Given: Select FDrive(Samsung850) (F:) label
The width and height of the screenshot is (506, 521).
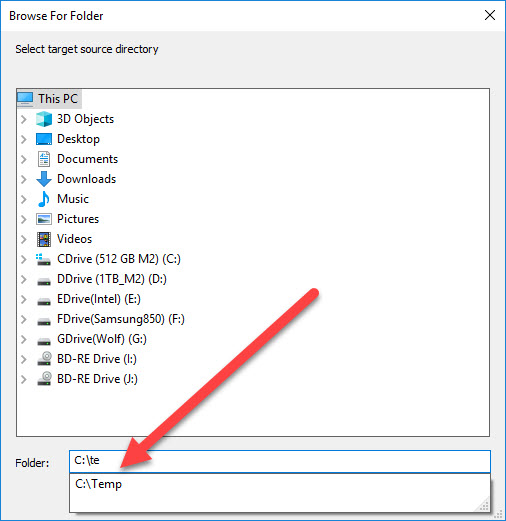Looking at the screenshot, I should (121, 319).
